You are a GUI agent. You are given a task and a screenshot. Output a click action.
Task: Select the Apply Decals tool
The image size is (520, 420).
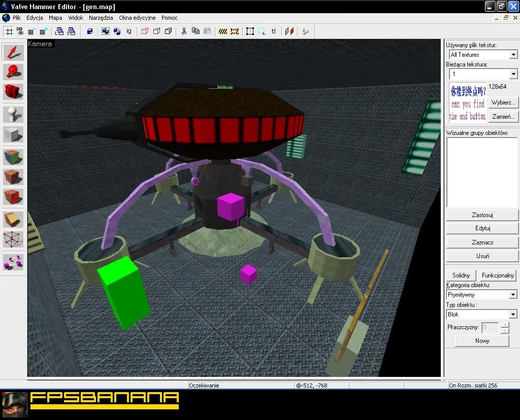pos(13,197)
